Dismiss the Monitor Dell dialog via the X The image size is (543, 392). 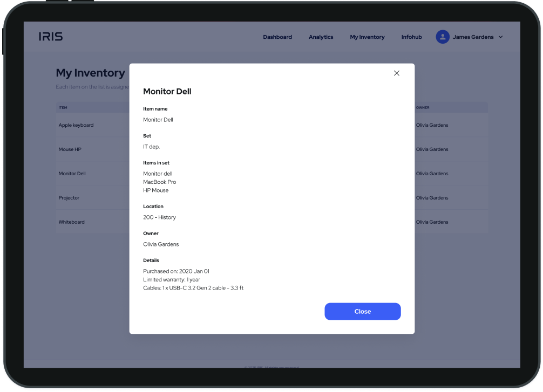click(x=397, y=73)
